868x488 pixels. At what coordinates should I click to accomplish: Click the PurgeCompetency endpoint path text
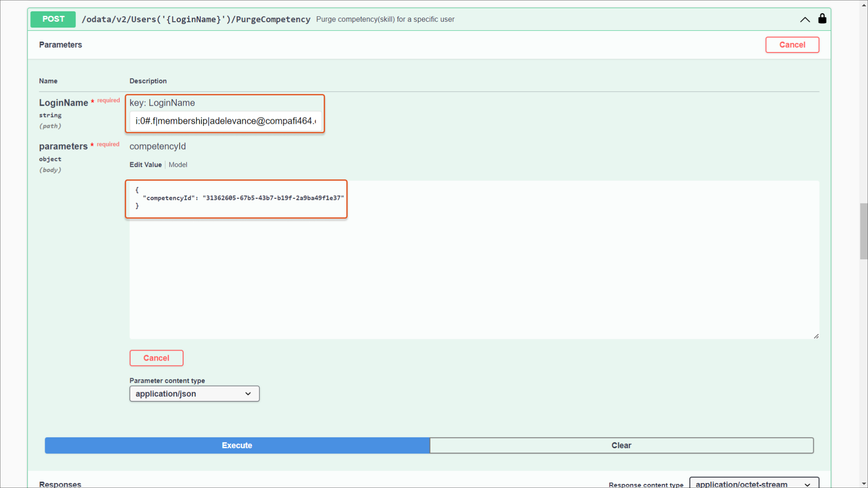(196, 19)
